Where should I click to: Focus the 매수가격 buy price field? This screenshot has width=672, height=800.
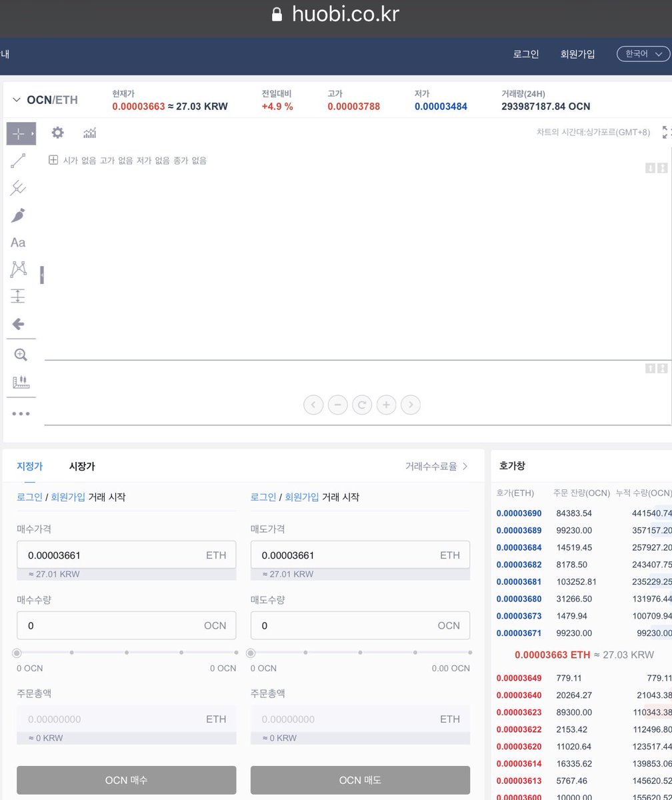point(127,555)
